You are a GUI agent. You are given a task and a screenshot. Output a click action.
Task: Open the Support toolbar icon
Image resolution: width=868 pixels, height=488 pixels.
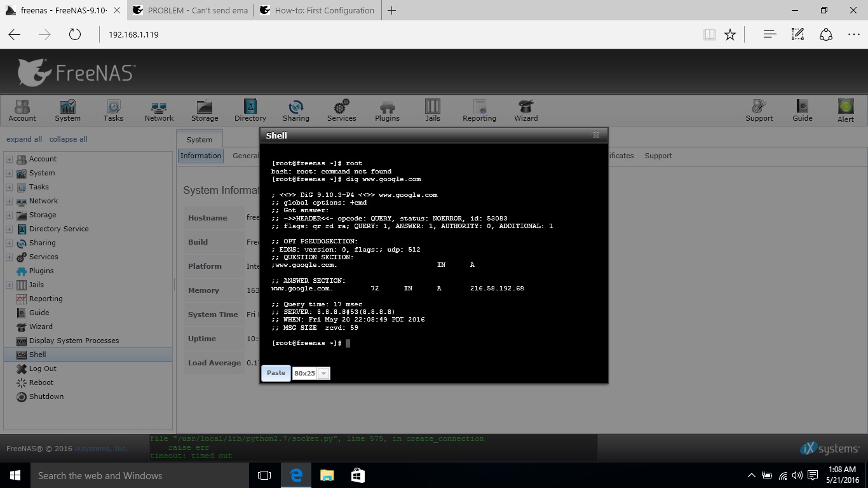pos(759,110)
